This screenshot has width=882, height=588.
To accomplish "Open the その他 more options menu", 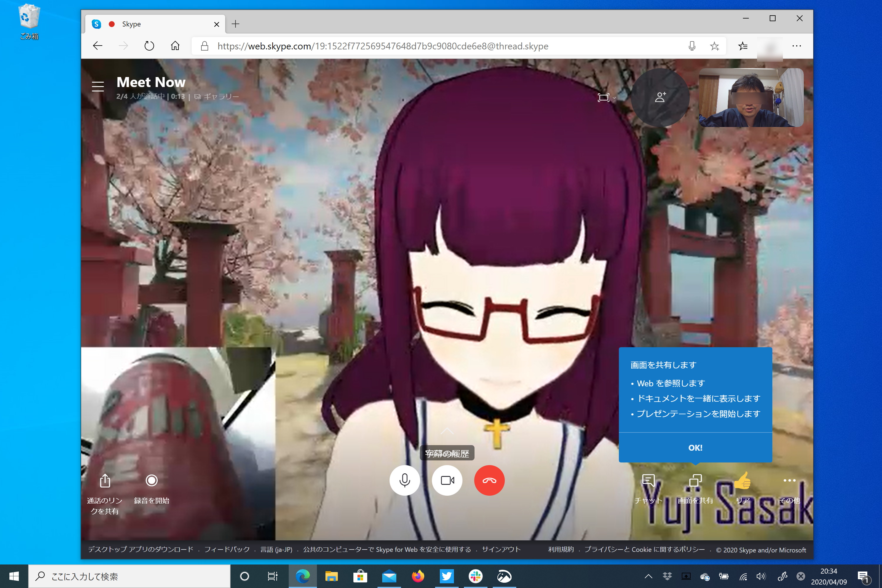I will [789, 480].
